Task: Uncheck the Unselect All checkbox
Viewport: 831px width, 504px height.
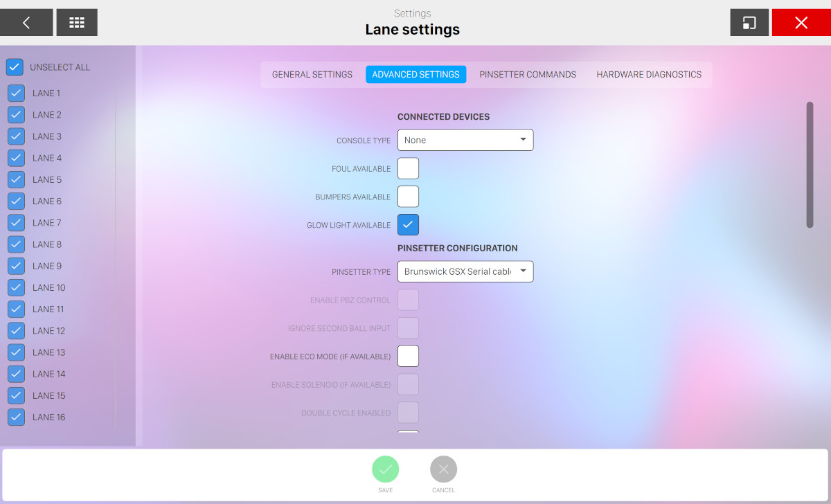Action: tap(15, 67)
